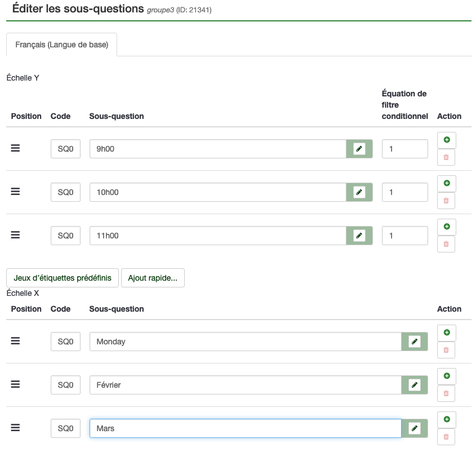
Task: Open the editor pencil for 9h00 sub-question
Action: pos(359,149)
